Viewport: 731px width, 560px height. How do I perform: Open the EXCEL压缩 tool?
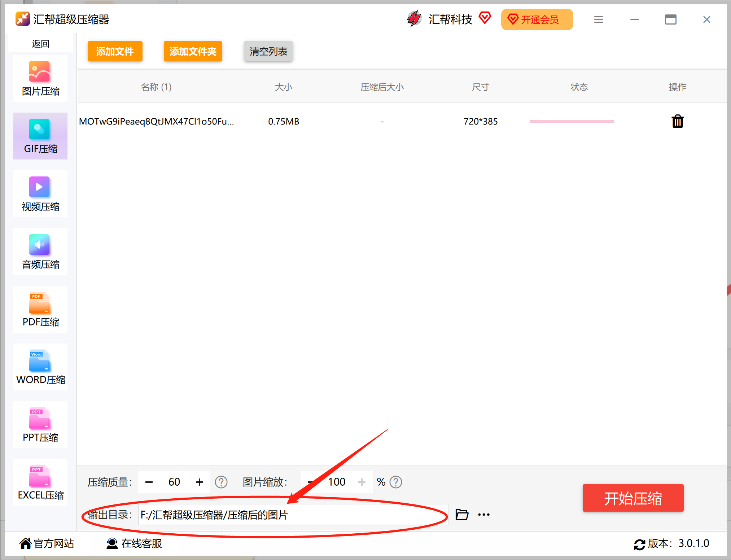coord(40,482)
